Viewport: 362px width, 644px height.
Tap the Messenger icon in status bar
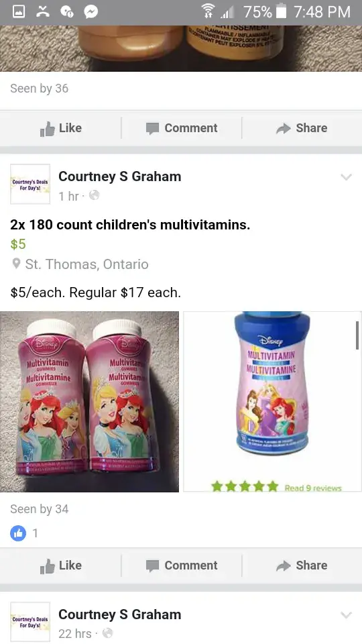[90, 12]
